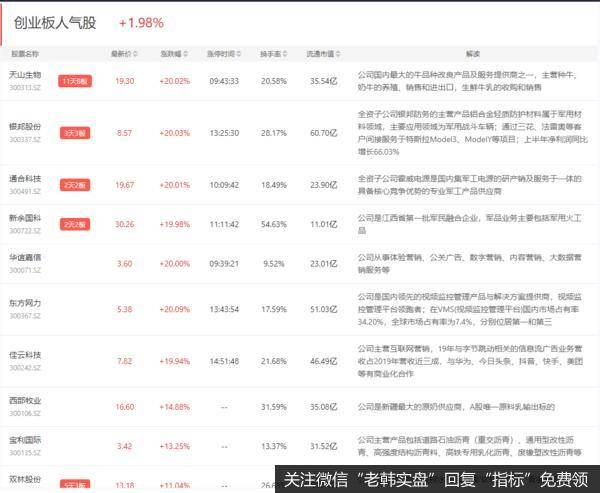This screenshot has height=493, width=600.
Task: Click the 3天3板 badge for 银邦股份
Action: click(75, 133)
